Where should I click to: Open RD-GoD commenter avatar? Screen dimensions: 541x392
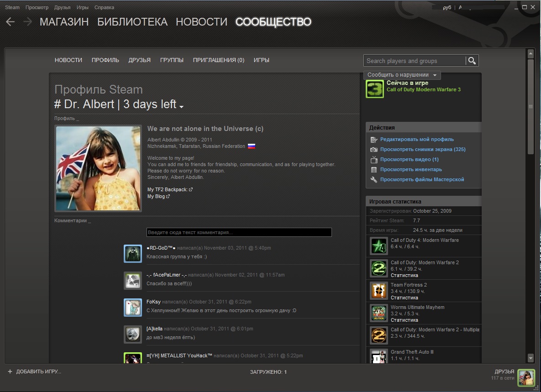point(133,254)
